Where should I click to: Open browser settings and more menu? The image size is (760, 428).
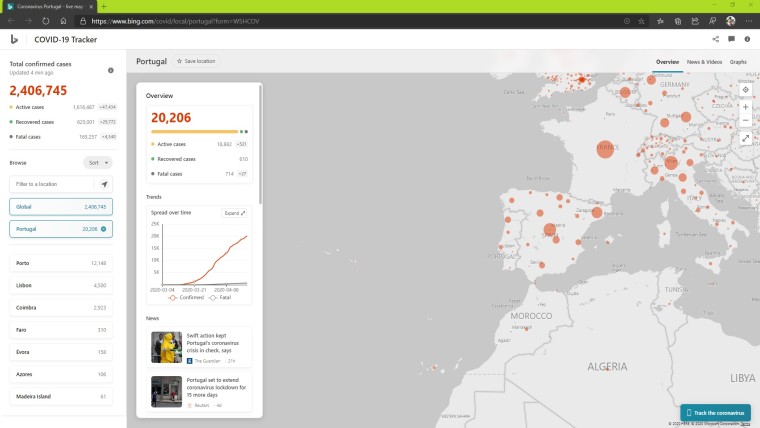(x=749, y=21)
